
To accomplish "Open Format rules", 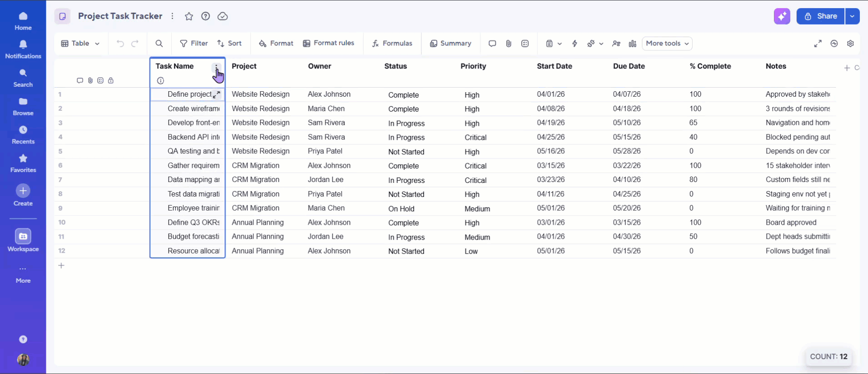I will (x=329, y=43).
